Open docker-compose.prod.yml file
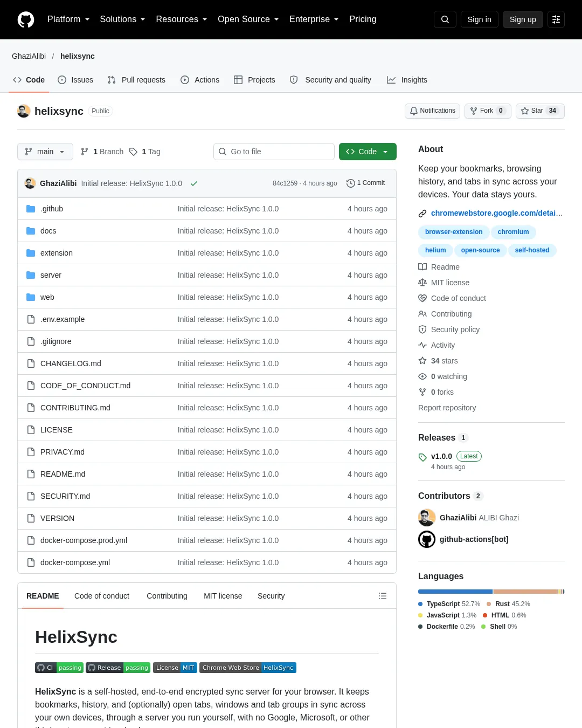The width and height of the screenshot is (582, 728). 84,540
